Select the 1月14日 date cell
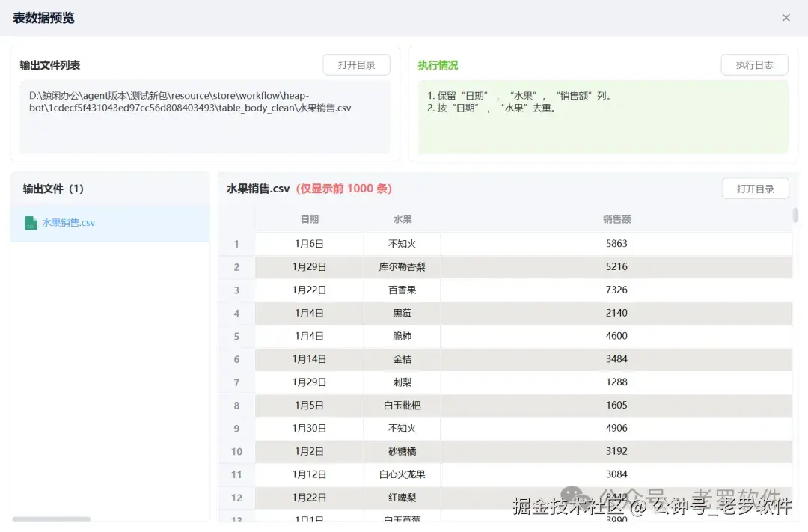 click(x=309, y=359)
